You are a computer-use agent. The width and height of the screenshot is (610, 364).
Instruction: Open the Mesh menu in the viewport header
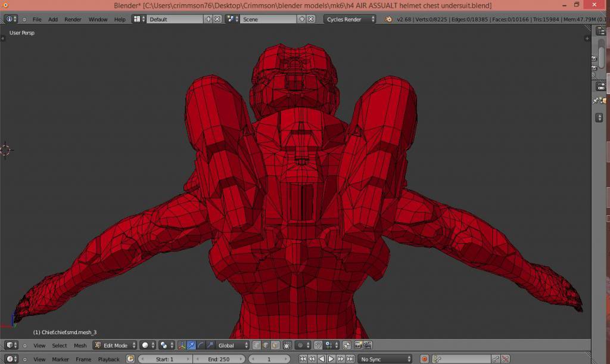[80, 346]
